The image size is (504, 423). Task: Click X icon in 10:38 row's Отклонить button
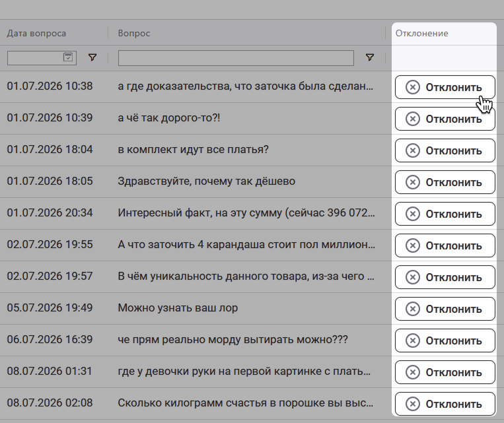pyautogui.click(x=413, y=87)
